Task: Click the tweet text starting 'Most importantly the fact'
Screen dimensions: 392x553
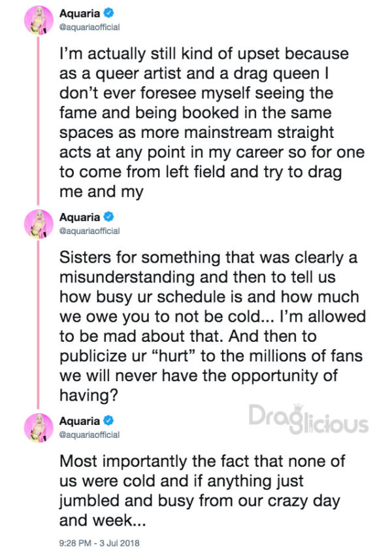Action: (x=203, y=491)
